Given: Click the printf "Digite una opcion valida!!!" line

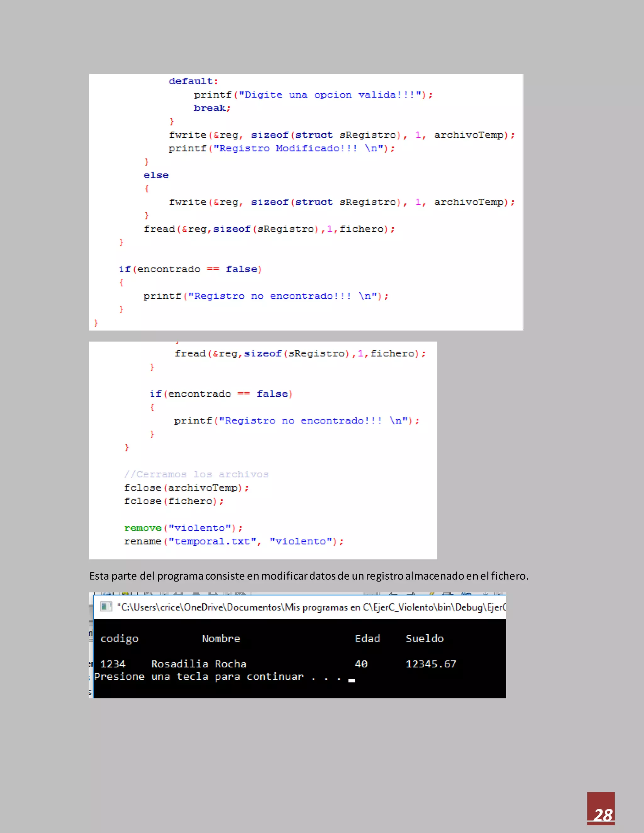Looking at the screenshot, I should click(313, 95).
